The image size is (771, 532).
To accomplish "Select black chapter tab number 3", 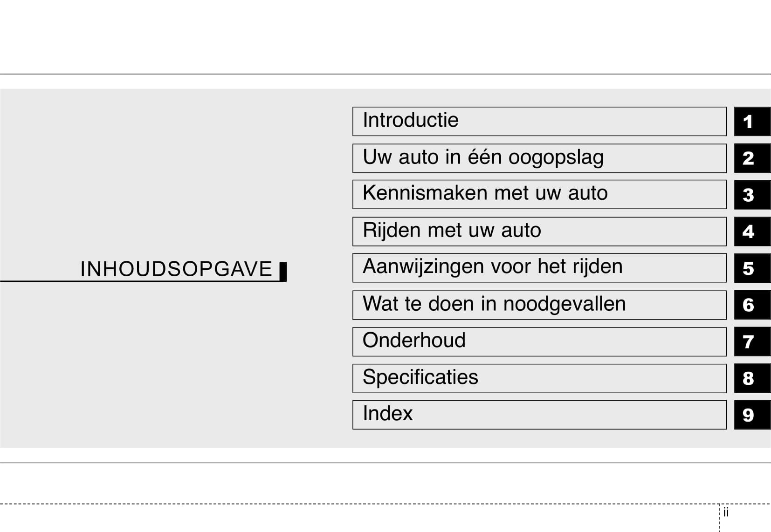I will pos(752,195).
